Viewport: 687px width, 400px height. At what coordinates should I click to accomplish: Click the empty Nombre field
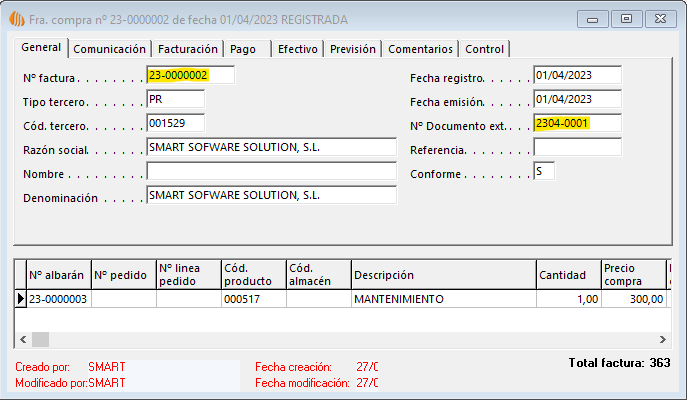[271, 171]
